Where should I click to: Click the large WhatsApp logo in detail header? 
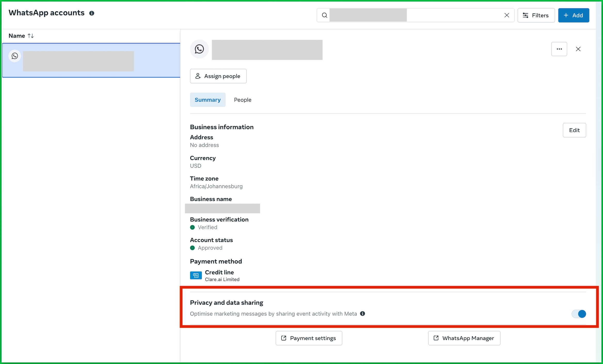[199, 49]
